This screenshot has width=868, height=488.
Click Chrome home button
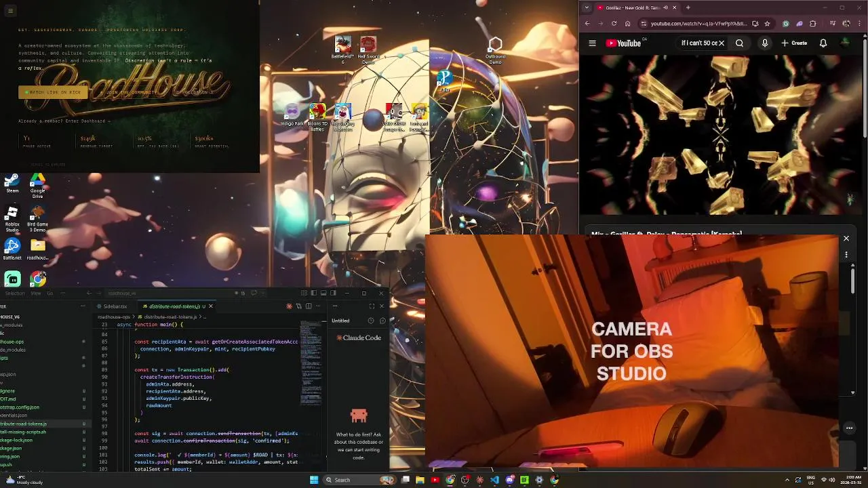(x=628, y=24)
